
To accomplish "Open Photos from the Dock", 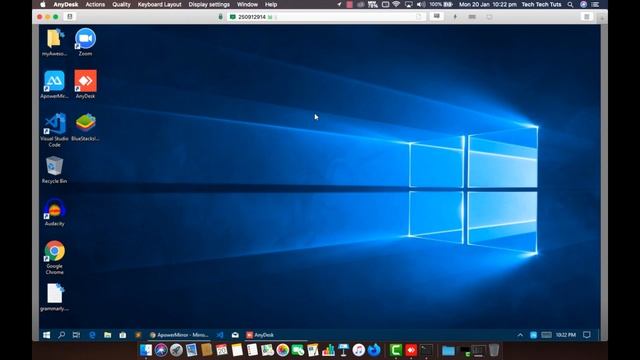I will [x=282, y=350].
